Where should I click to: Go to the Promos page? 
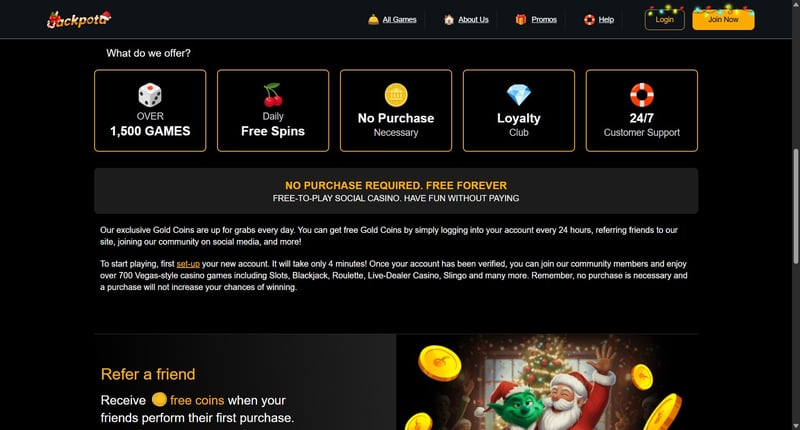(544, 19)
